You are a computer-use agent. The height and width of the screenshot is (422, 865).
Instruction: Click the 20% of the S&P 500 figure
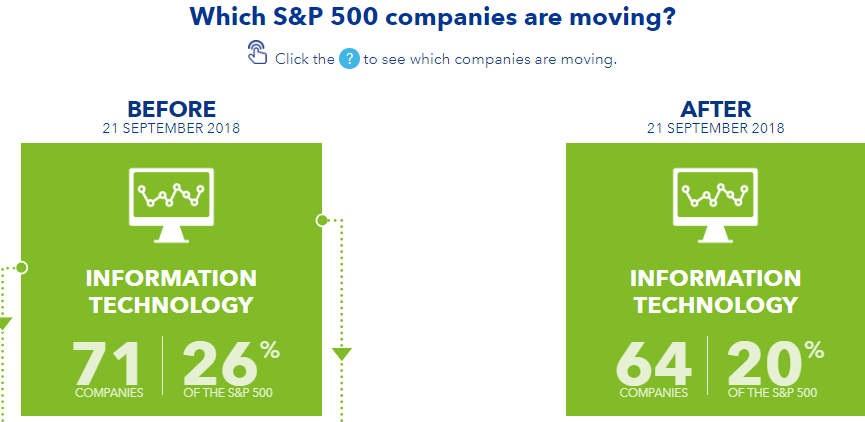coord(775,369)
